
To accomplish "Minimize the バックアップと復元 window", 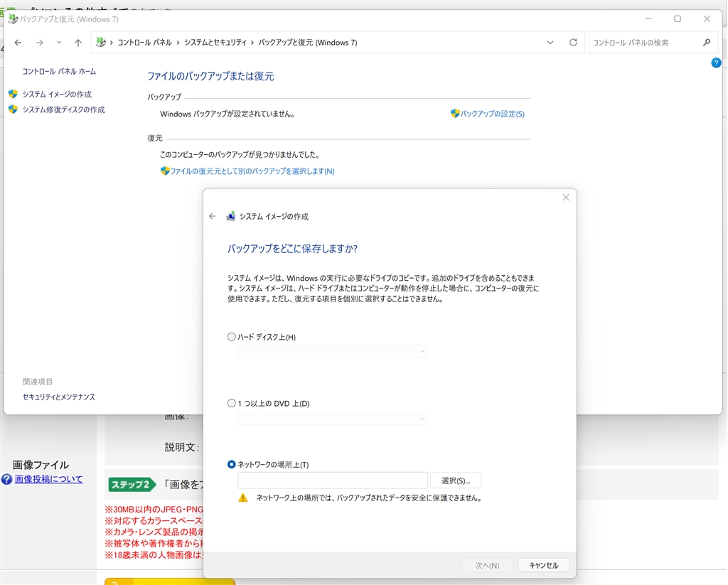I will [x=648, y=19].
